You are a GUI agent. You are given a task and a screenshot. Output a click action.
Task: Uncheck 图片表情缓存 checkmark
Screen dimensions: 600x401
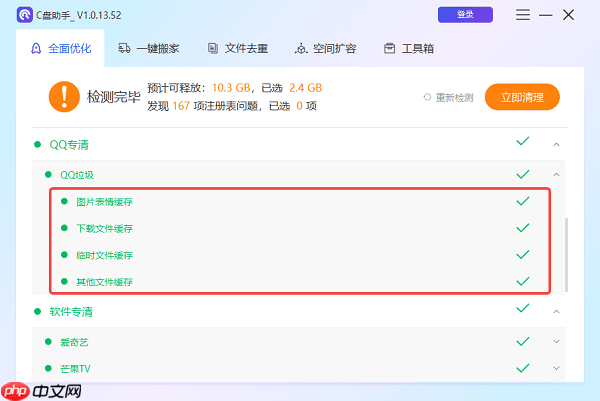[x=523, y=201]
